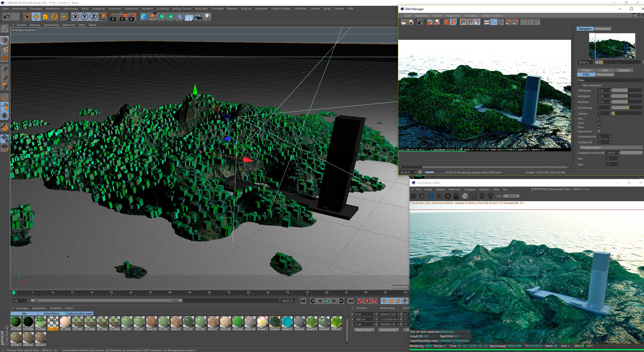Uncheck the Rot channel checkbox

(x=599, y=119)
